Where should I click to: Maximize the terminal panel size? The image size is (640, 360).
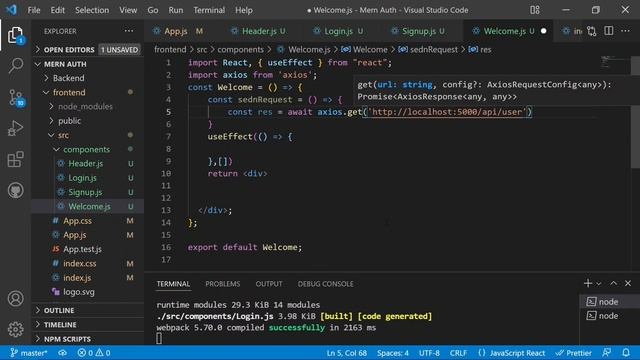click(x=613, y=283)
